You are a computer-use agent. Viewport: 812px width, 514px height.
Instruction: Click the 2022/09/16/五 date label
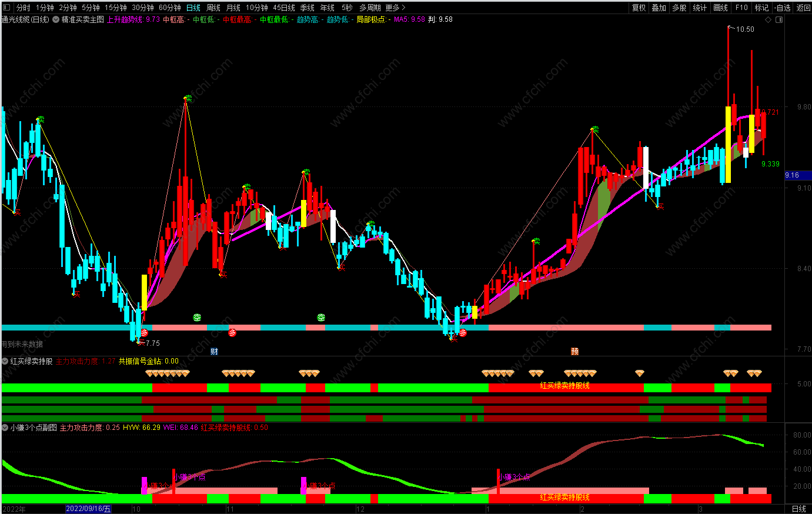[88, 509]
